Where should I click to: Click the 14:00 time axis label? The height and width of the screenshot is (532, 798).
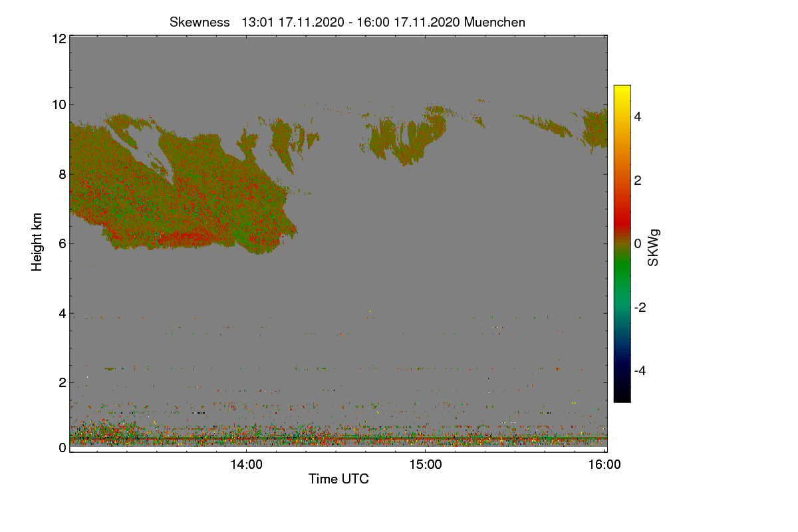point(246,465)
